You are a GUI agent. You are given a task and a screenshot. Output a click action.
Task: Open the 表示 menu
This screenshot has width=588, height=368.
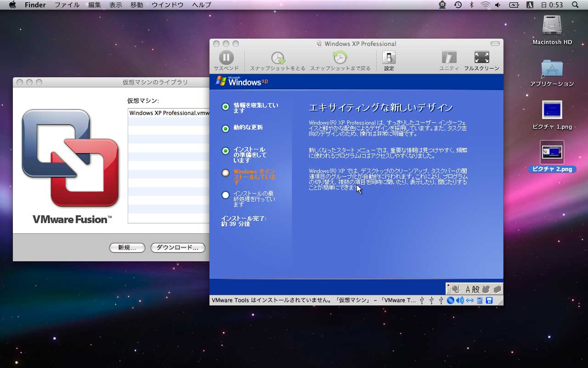coord(116,5)
